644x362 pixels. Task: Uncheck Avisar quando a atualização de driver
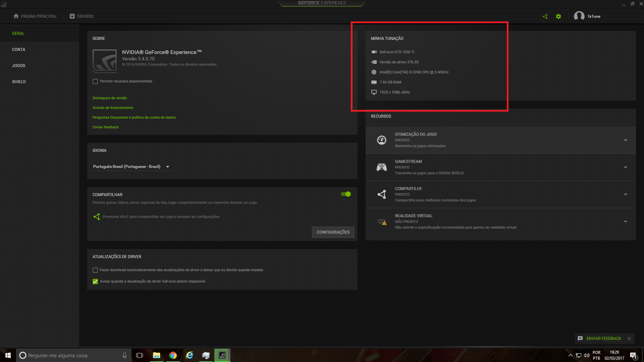pos(95,282)
